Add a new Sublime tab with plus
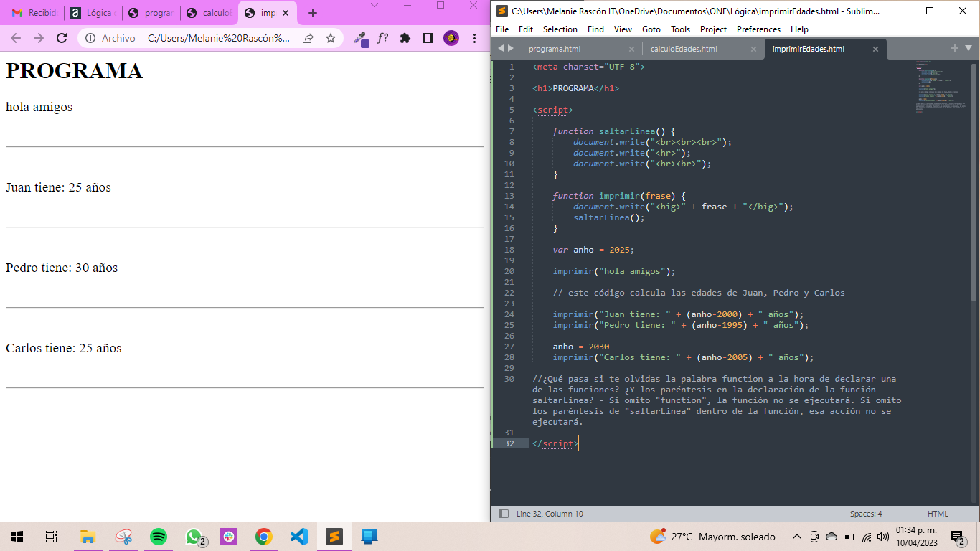 954,48
